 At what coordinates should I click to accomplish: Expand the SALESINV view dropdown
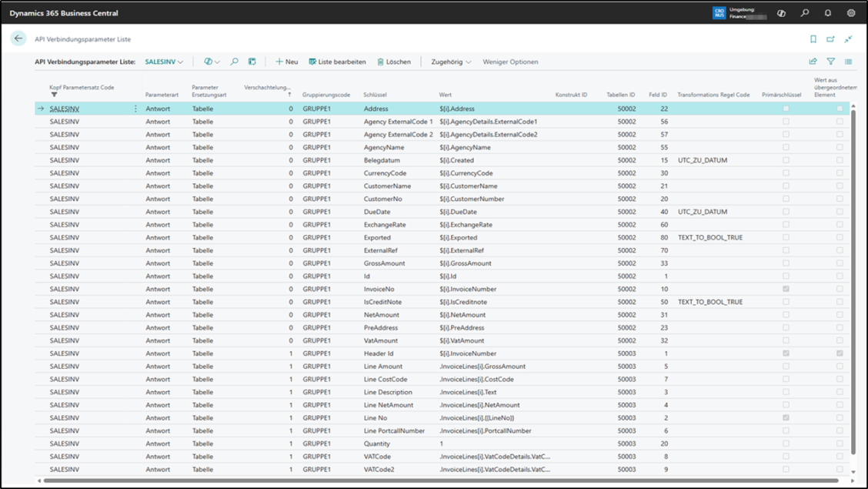(164, 62)
